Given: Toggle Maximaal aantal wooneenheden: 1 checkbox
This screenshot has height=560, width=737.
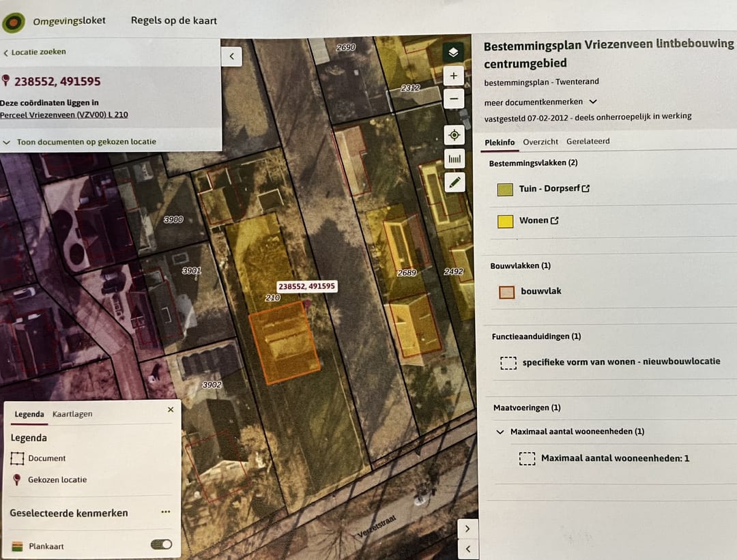Looking at the screenshot, I should click(x=527, y=459).
